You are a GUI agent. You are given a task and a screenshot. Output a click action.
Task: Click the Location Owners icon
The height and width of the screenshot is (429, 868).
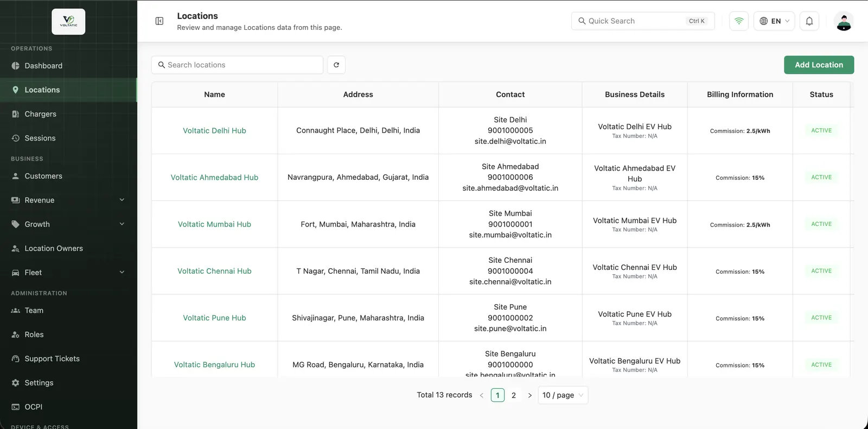[x=15, y=249]
